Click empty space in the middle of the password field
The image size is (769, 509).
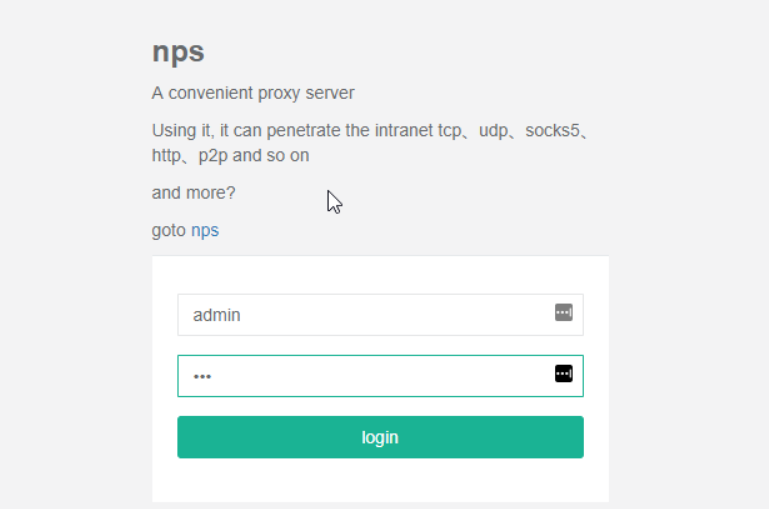[x=380, y=376]
